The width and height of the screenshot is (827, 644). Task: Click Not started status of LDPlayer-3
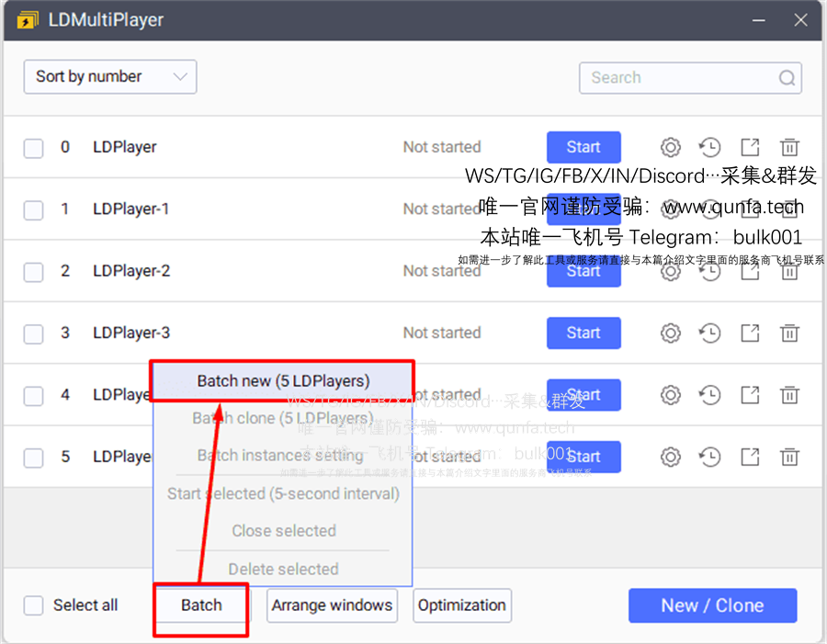pos(442,333)
